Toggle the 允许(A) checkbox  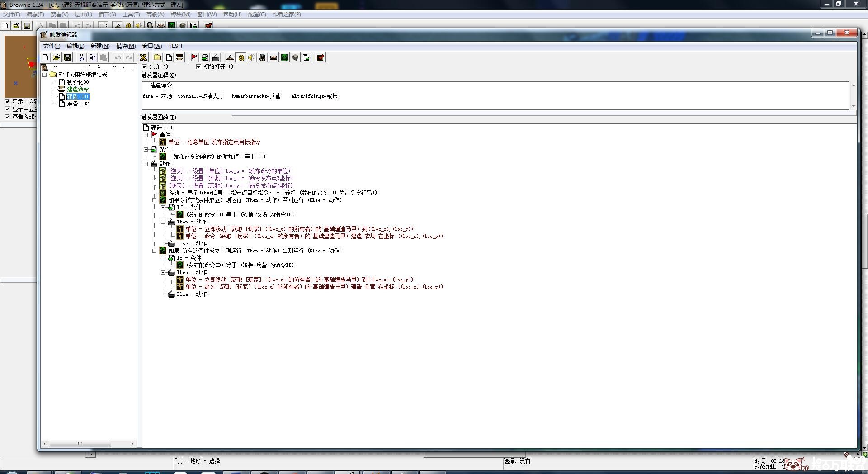click(x=144, y=66)
